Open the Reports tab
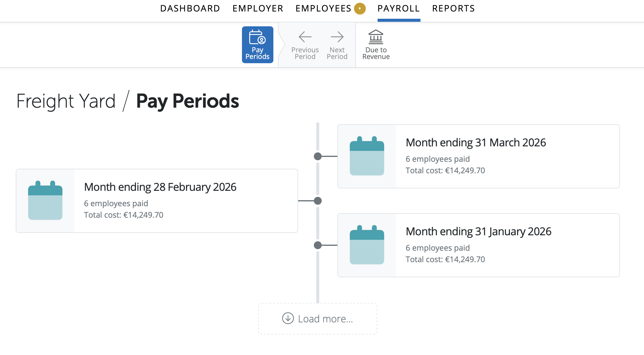This screenshot has height=355, width=644. pos(453,8)
